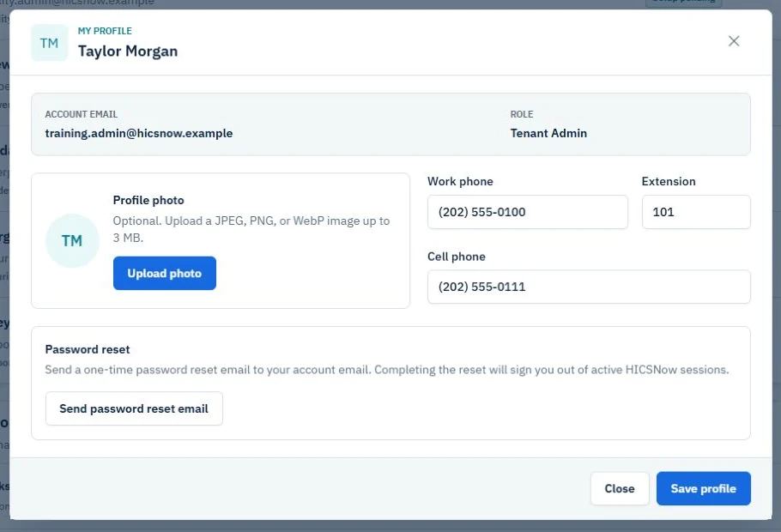This screenshot has height=532, width=781.
Task: Click the Work phone field label
Action: point(460,181)
